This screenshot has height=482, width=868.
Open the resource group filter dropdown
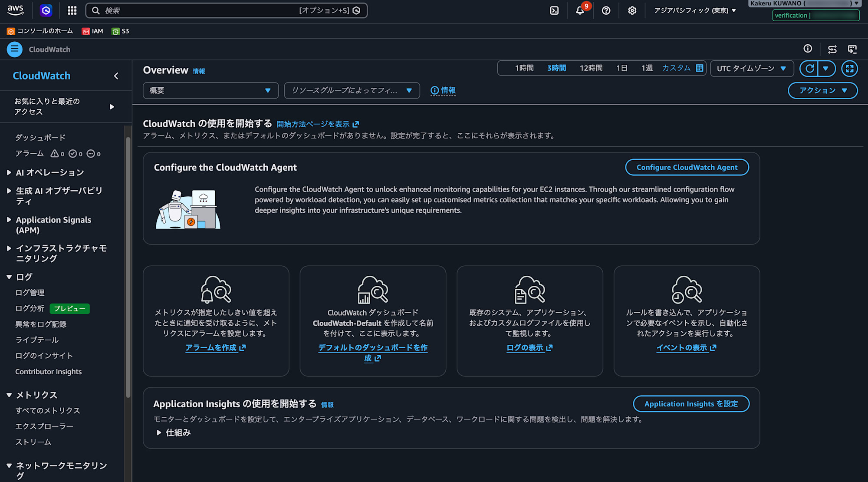tap(352, 90)
